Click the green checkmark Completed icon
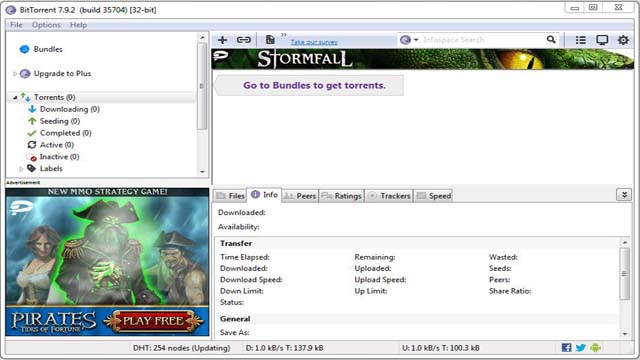The width and height of the screenshot is (640, 360). [x=32, y=133]
